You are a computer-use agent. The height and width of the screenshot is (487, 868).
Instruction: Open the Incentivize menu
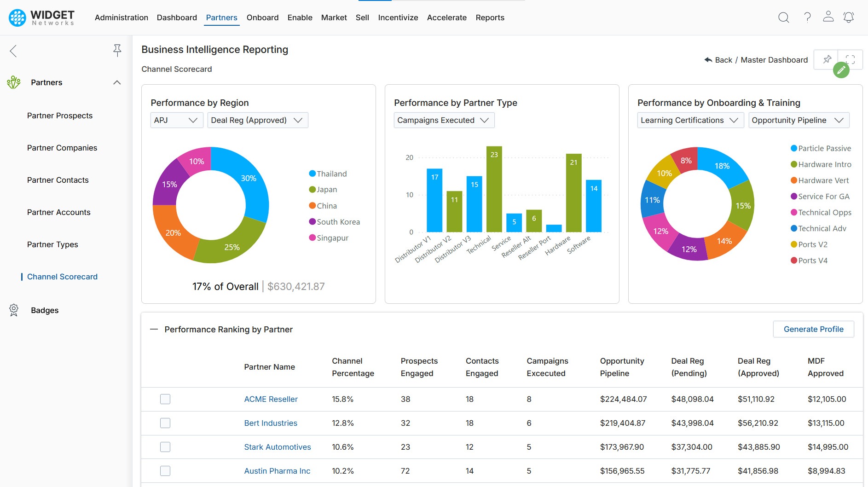point(398,17)
